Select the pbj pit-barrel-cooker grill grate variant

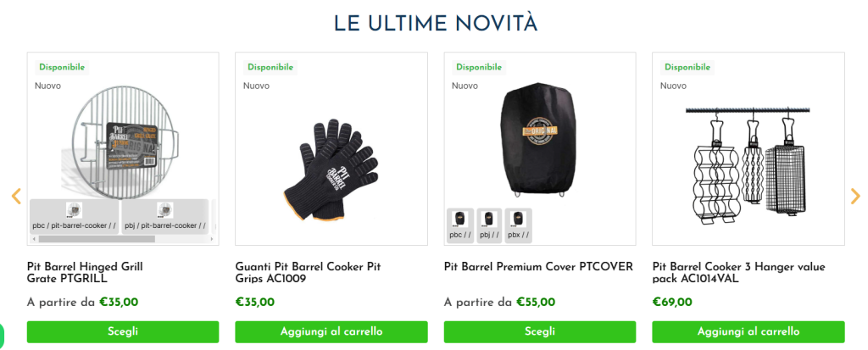165,217
